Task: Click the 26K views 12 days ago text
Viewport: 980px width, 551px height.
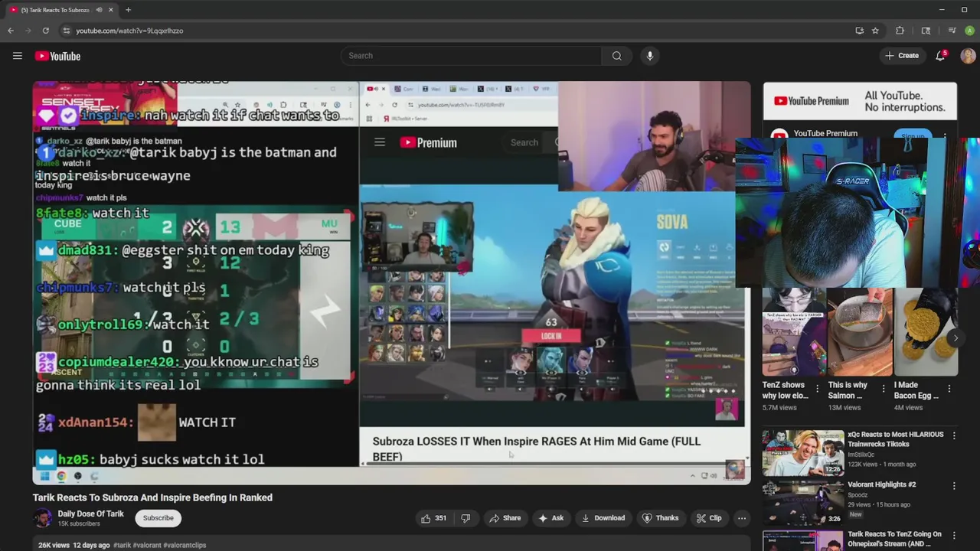Action: [x=74, y=545]
